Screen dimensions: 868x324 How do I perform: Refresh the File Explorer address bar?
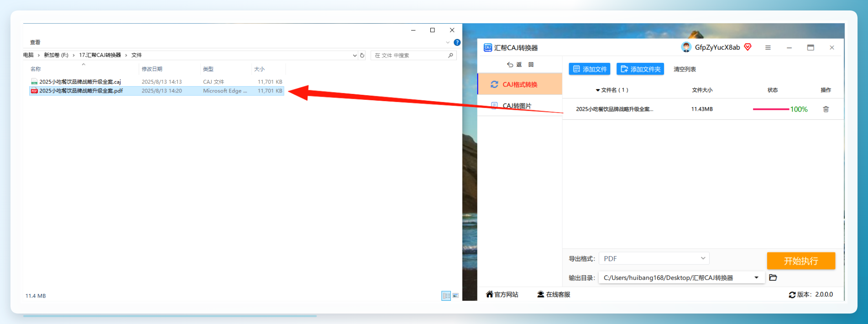pyautogui.click(x=362, y=55)
